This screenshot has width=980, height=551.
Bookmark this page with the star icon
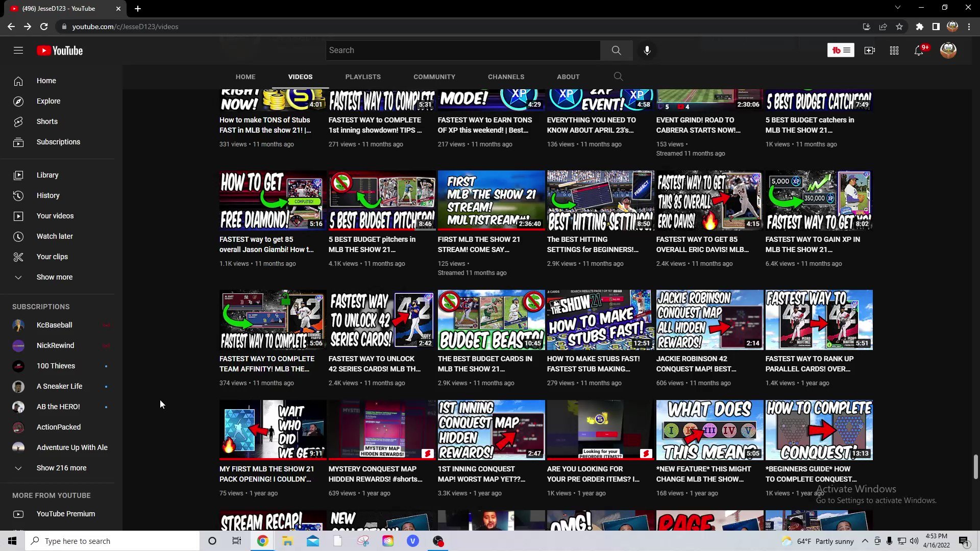pyautogui.click(x=899, y=27)
